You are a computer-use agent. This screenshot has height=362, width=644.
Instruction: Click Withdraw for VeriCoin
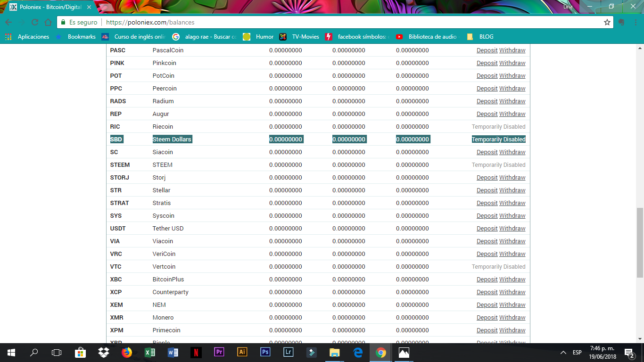[512, 254]
